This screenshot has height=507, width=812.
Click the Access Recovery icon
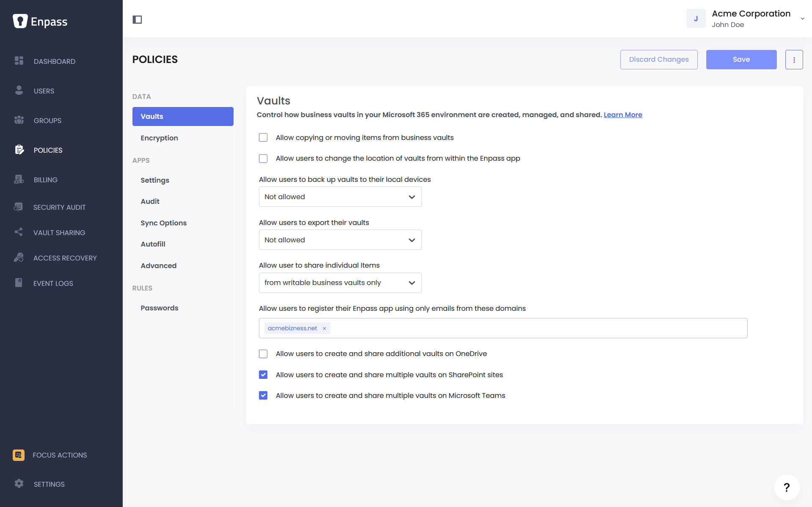click(x=19, y=258)
